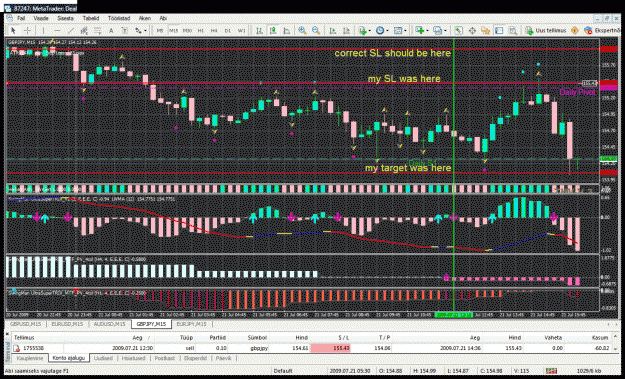Switch to H1 timeframe
The height and width of the screenshot is (379, 625).
click(200, 31)
